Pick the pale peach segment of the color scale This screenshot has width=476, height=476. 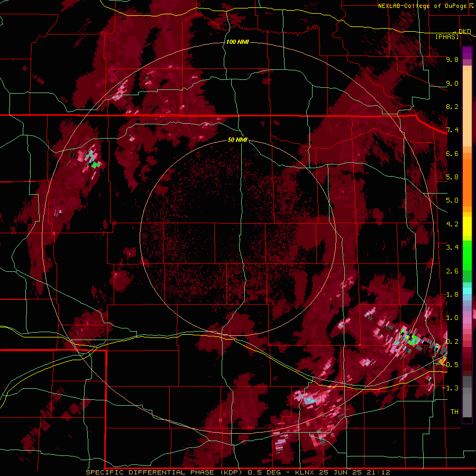[467, 109]
